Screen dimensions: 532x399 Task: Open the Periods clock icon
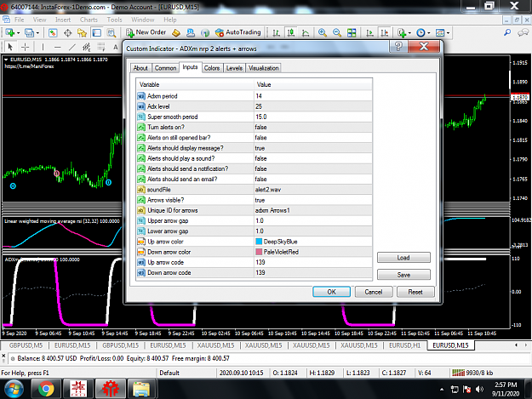420,33
